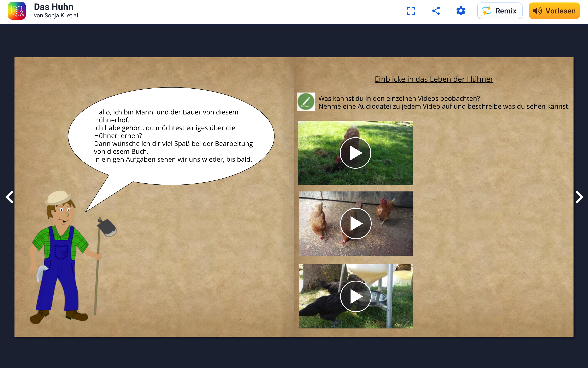The width and height of the screenshot is (588, 368).
Task: Open the share options icon
Action: 436,11
